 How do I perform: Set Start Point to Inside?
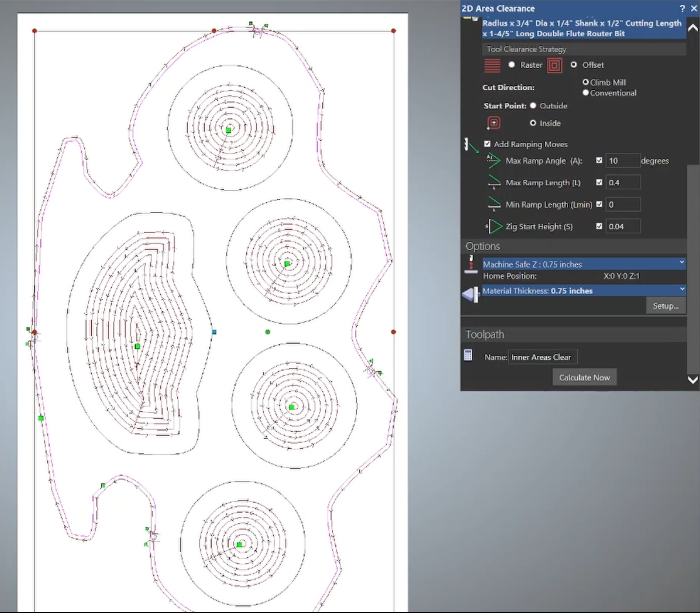pyautogui.click(x=533, y=123)
